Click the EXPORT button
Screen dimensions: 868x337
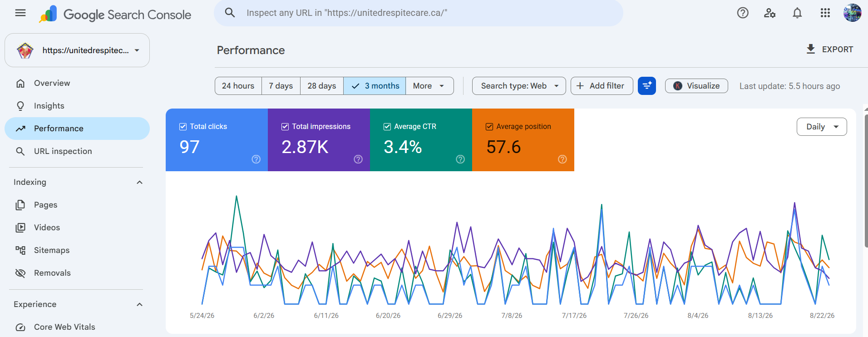click(829, 49)
